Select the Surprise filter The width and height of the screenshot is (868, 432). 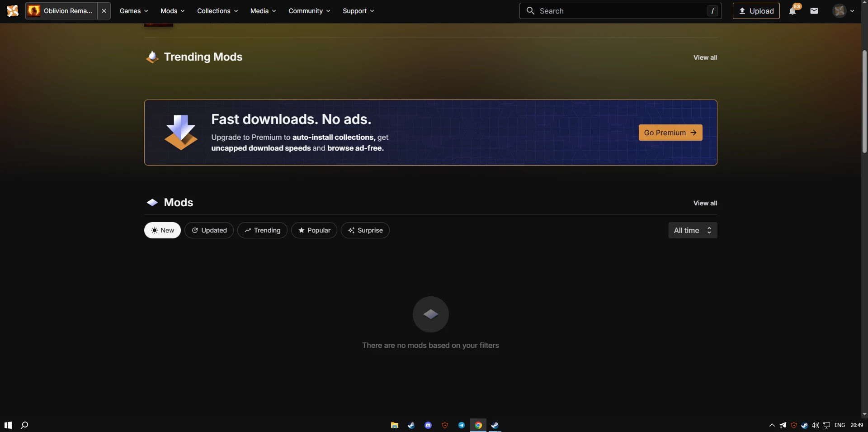365,230
